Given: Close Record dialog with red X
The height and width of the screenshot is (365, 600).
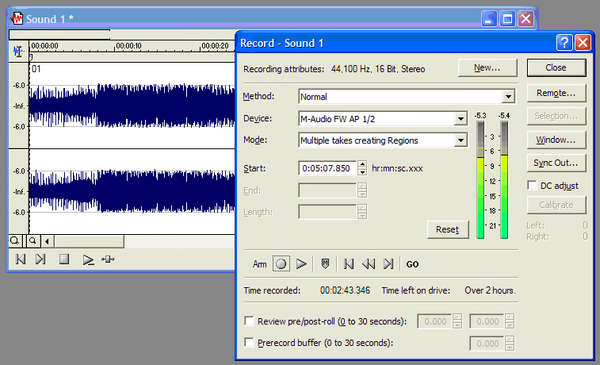Looking at the screenshot, I should click(x=583, y=42).
